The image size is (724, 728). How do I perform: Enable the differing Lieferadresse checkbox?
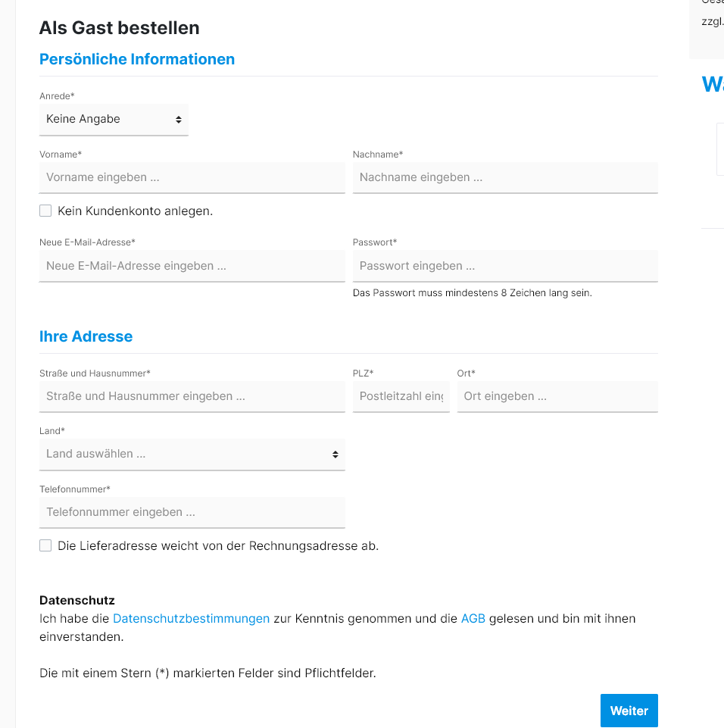click(45, 545)
